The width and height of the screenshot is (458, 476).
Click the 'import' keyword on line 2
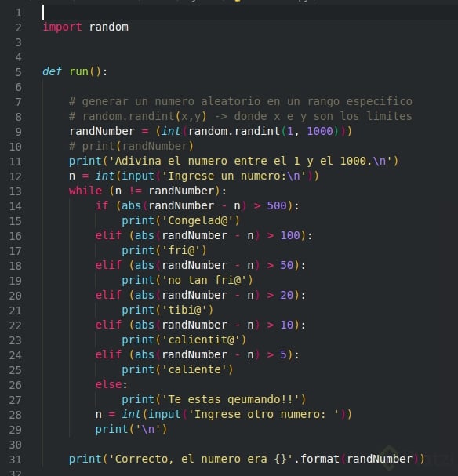(x=62, y=27)
